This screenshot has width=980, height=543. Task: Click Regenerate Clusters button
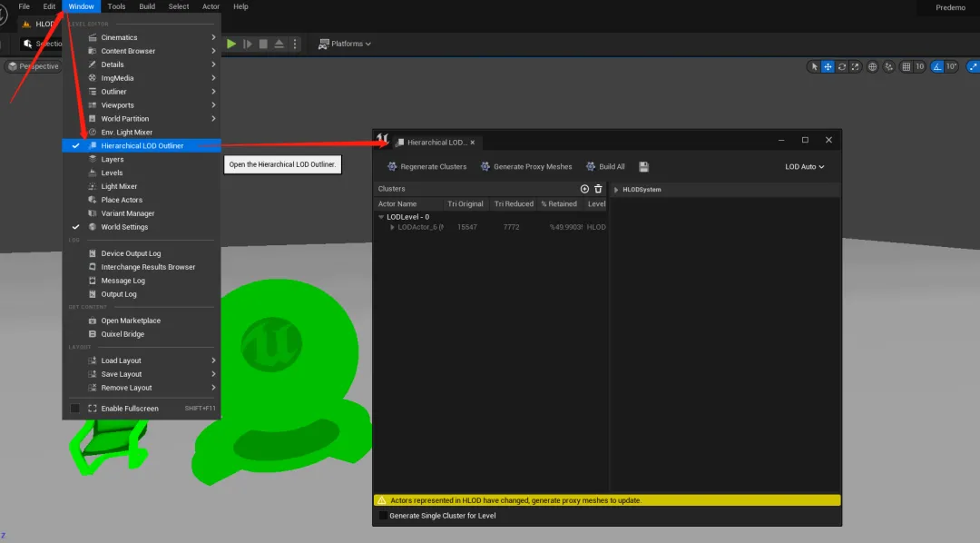click(x=426, y=167)
